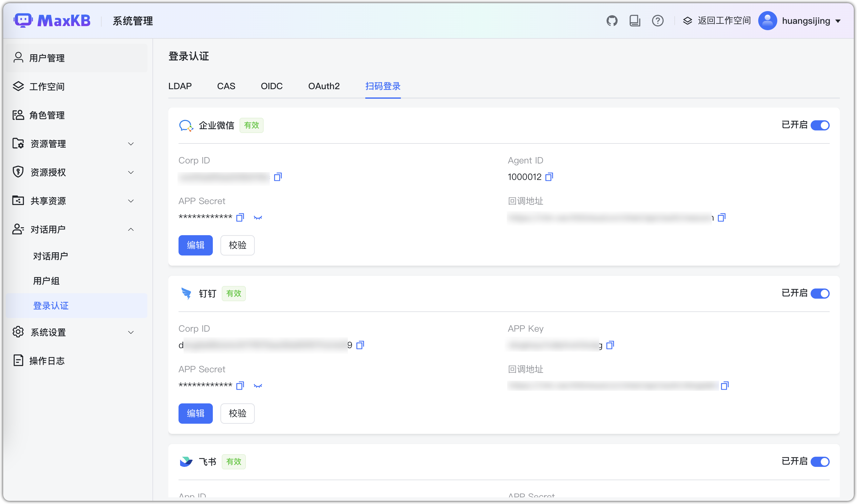Screen dimensions: 857x504
Task: Copy the DingTalk callback address
Action: 725,385
